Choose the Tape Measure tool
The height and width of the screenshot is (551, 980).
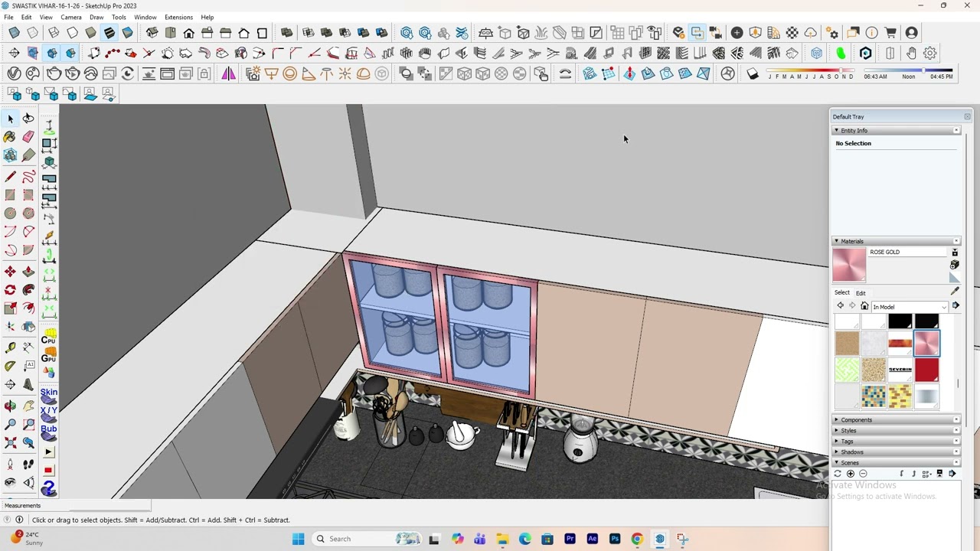10,347
